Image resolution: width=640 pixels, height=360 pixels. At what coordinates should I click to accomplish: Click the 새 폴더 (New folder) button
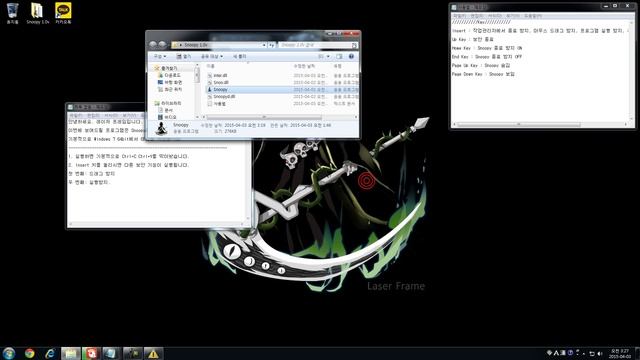(x=240, y=56)
